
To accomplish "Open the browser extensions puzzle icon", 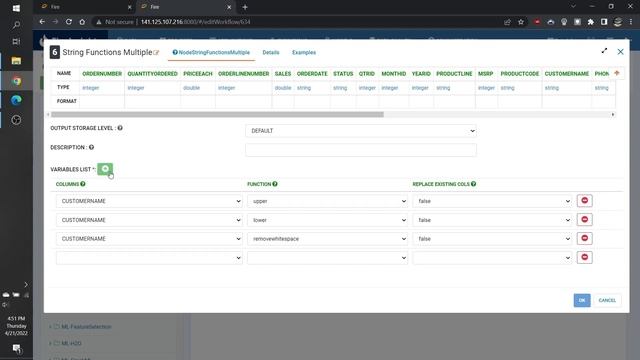I will click(x=591, y=22).
